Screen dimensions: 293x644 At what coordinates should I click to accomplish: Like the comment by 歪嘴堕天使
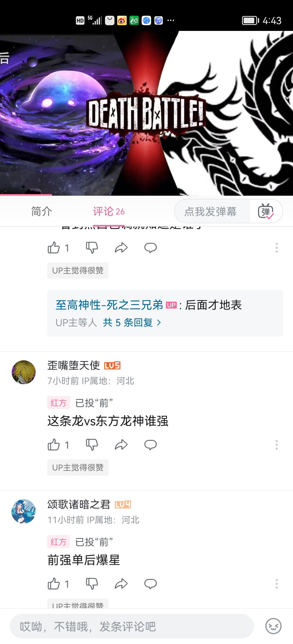(54, 445)
